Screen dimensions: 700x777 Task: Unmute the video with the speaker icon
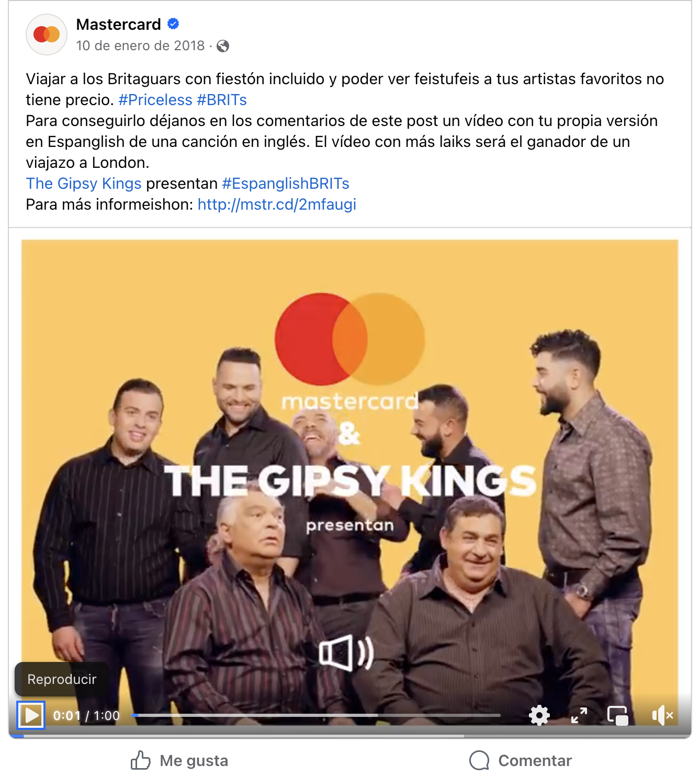[x=662, y=715]
